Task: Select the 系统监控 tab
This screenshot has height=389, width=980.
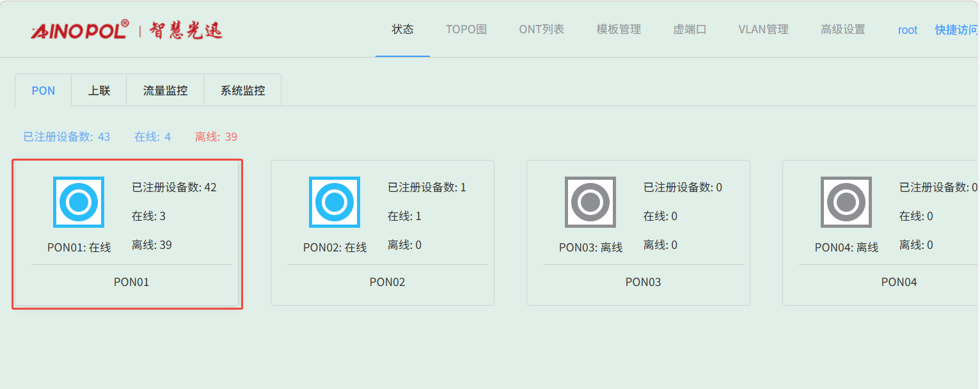Action: pos(242,91)
